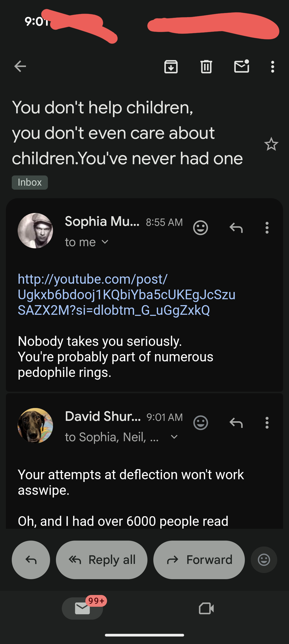Expand recipient details under Sophia's name
The width and height of the screenshot is (289, 644).
click(x=105, y=242)
